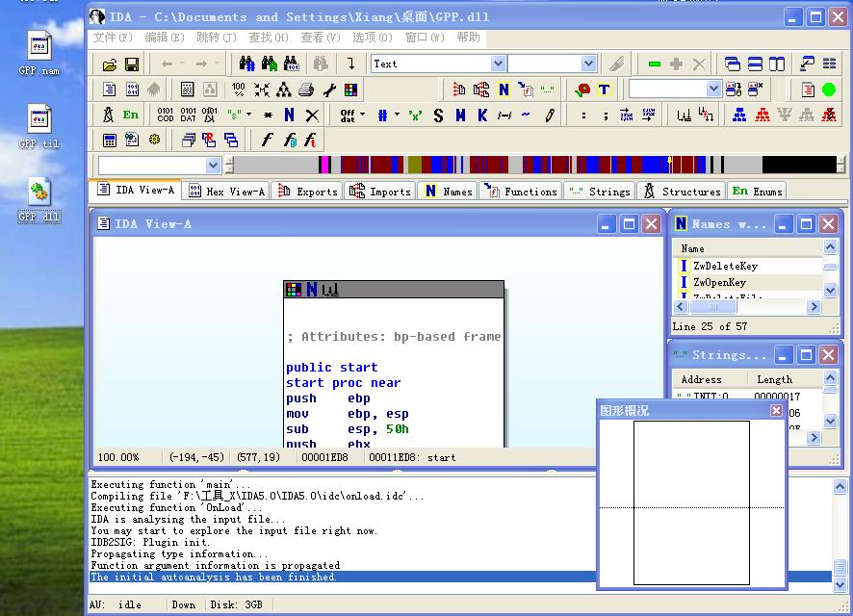853x616 pixels.
Task: Switch to the Strings tab
Action: pyautogui.click(x=600, y=191)
